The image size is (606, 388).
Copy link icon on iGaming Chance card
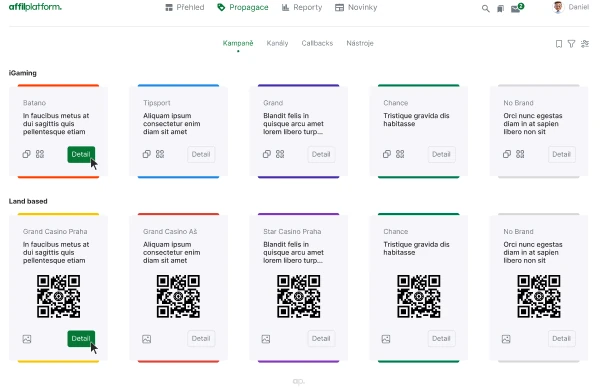point(387,154)
